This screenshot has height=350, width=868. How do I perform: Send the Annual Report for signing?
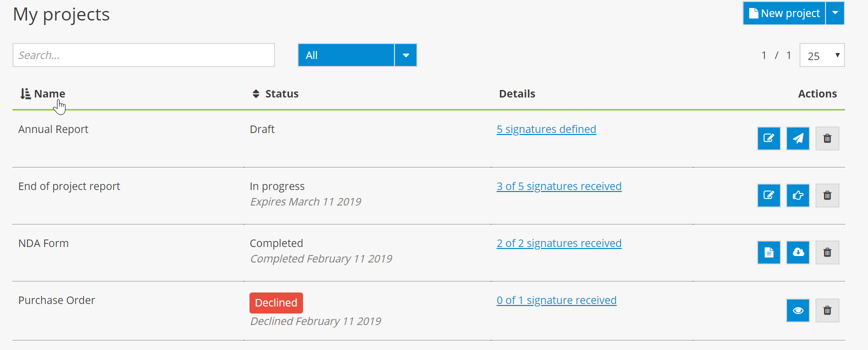click(x=797, y=138)
